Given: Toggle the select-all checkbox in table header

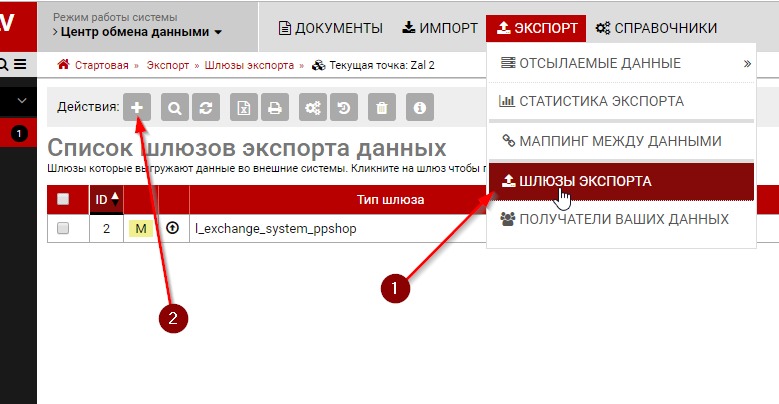Looking at the screenshot, I should tap(63, 200).
